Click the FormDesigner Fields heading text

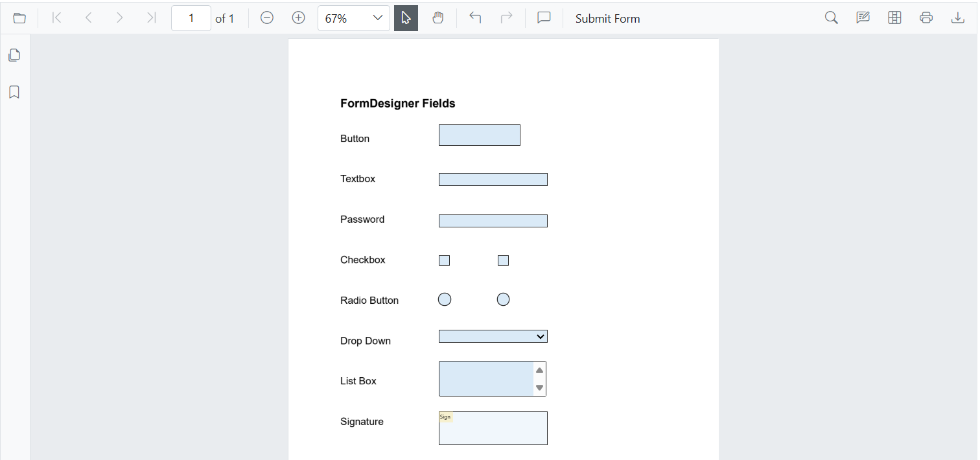click(x=398, y=104)
